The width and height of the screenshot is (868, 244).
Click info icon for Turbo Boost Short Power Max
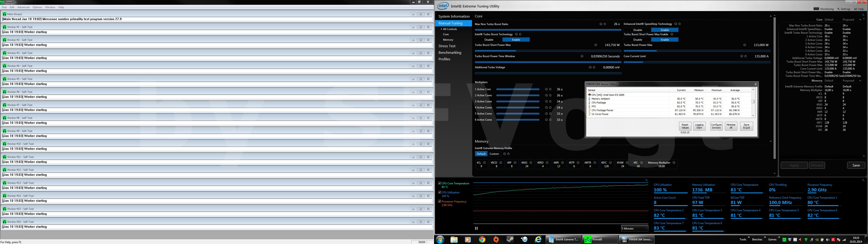[596, 45]
